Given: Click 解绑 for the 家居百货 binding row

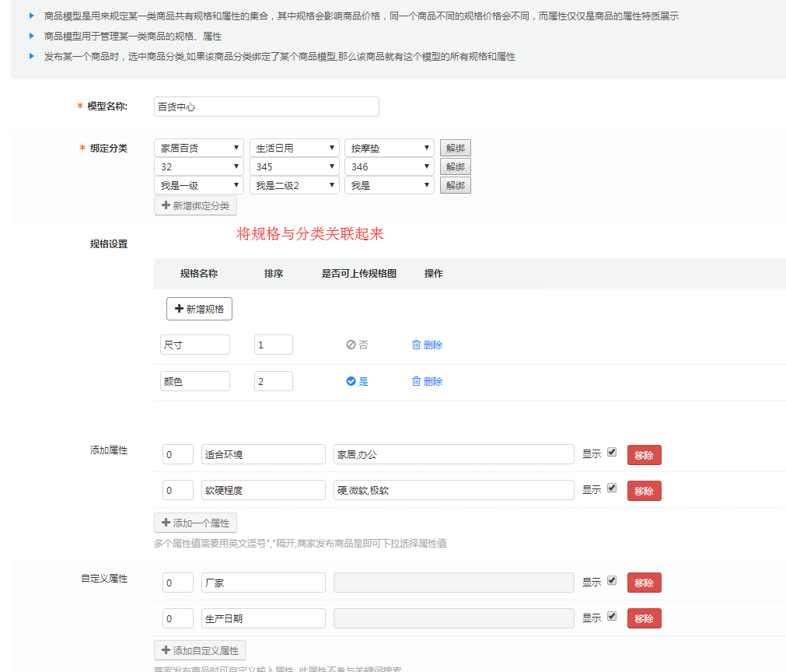Looking at the screenshot, I should pyautogui.click(x=455, y=148).
